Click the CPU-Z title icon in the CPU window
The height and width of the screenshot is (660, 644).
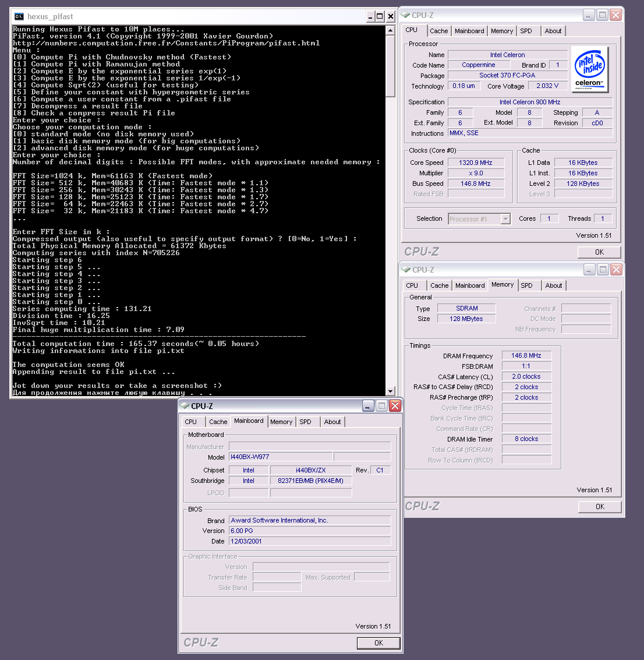405,15
